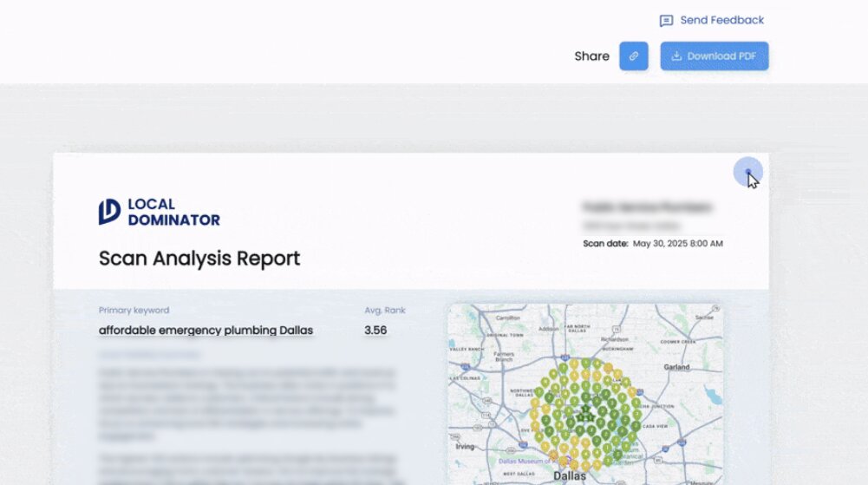This screenshot has height=485, width=868.
Task: Click the Irving label on the map
Action: pos(467,446)
